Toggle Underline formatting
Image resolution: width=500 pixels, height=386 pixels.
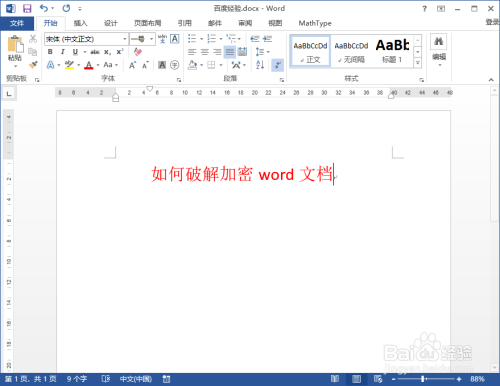pos(75,52)
